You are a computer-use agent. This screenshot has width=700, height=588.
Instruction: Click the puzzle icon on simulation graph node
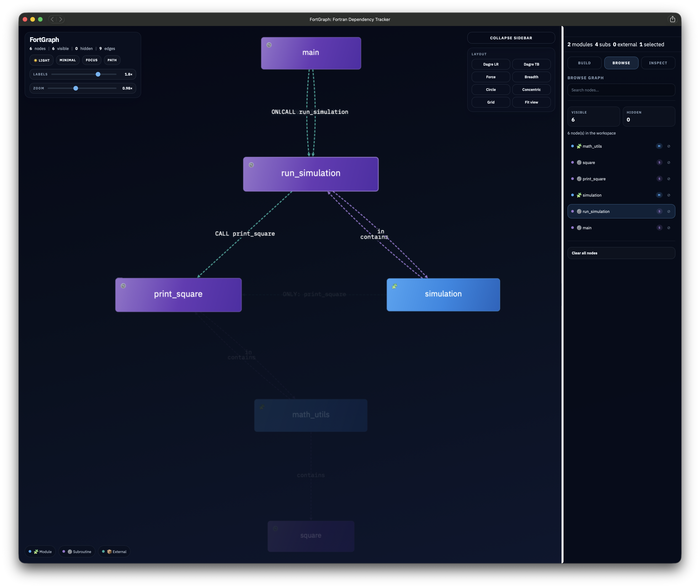point(395,286)
